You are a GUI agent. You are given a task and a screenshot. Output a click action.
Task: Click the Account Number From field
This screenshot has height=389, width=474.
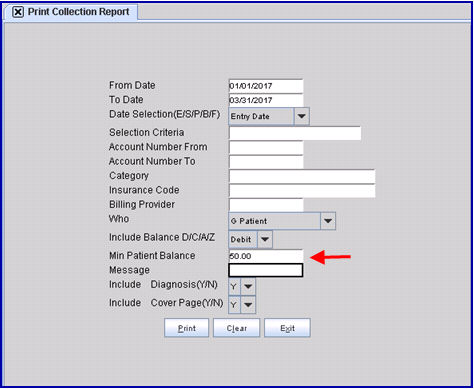pos(266,148)
